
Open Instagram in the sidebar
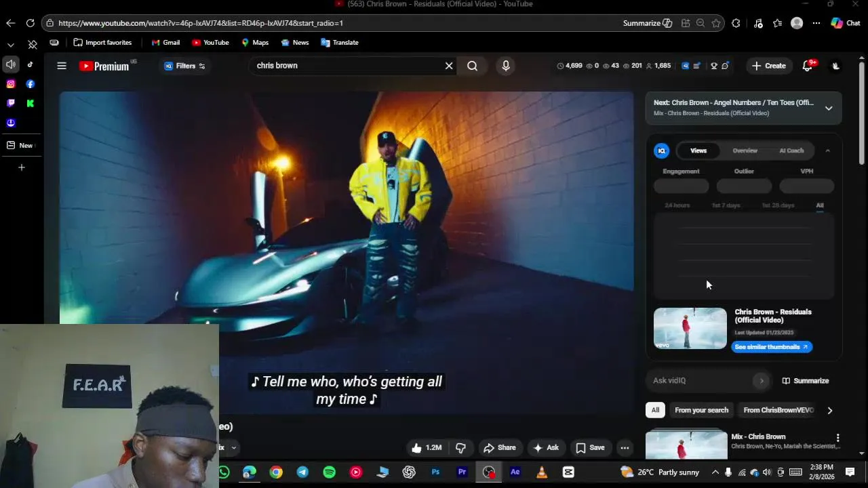pyautogui.click(x=11, y=84)
